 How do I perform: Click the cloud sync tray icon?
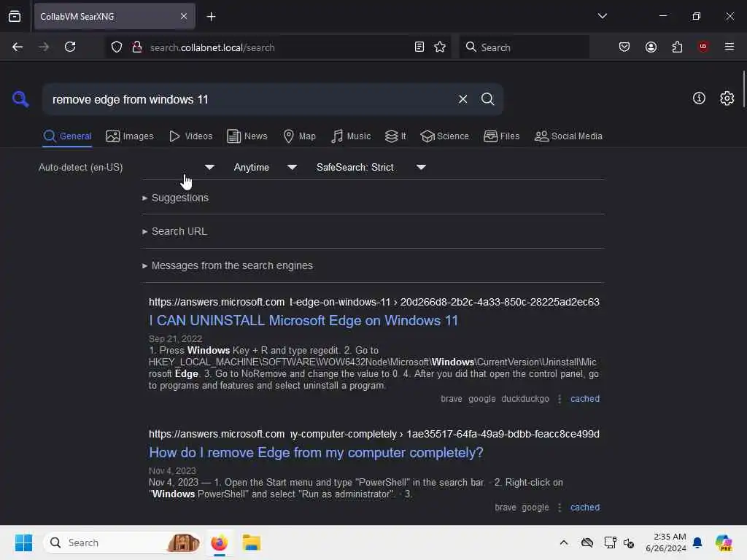click(x=587, y=542)
